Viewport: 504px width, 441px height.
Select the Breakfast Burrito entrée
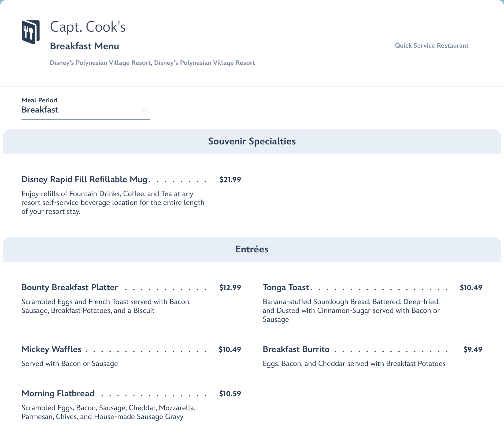296,349
